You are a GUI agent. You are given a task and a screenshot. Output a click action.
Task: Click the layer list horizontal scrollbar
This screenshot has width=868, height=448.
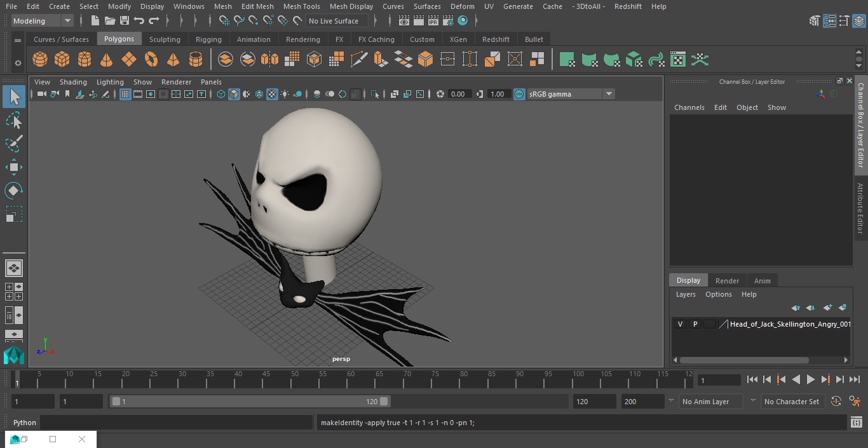point(744,360)
